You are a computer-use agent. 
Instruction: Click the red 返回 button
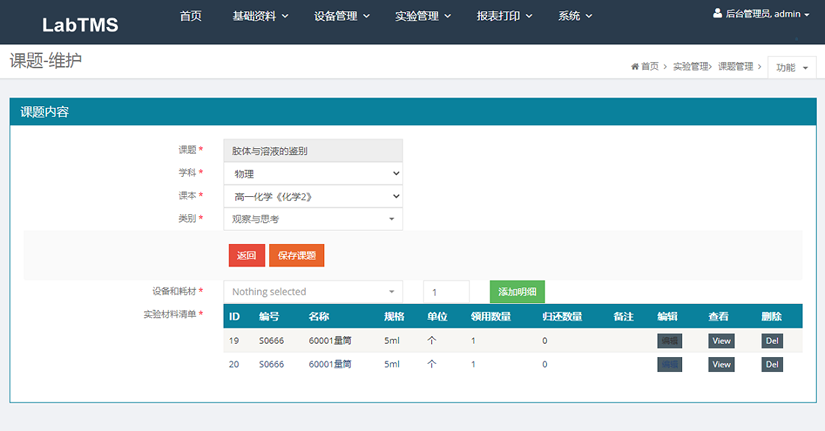pos(246,255)
